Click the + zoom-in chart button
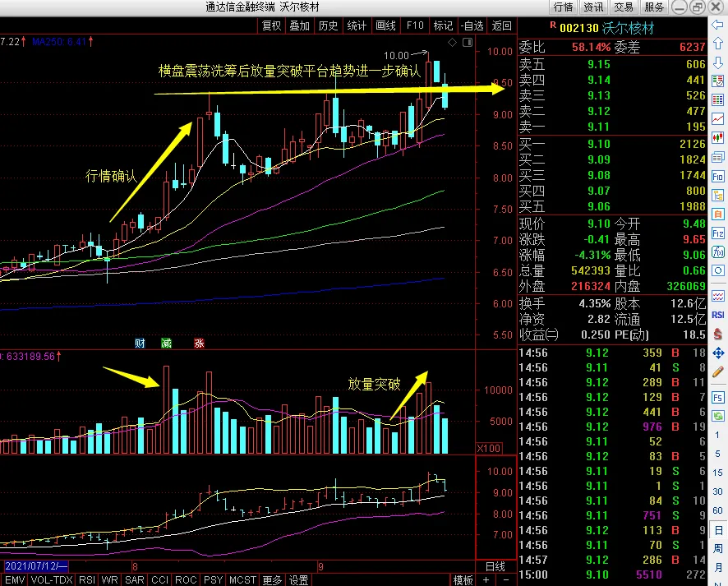The image size is (728, 586). click(486, 580)
